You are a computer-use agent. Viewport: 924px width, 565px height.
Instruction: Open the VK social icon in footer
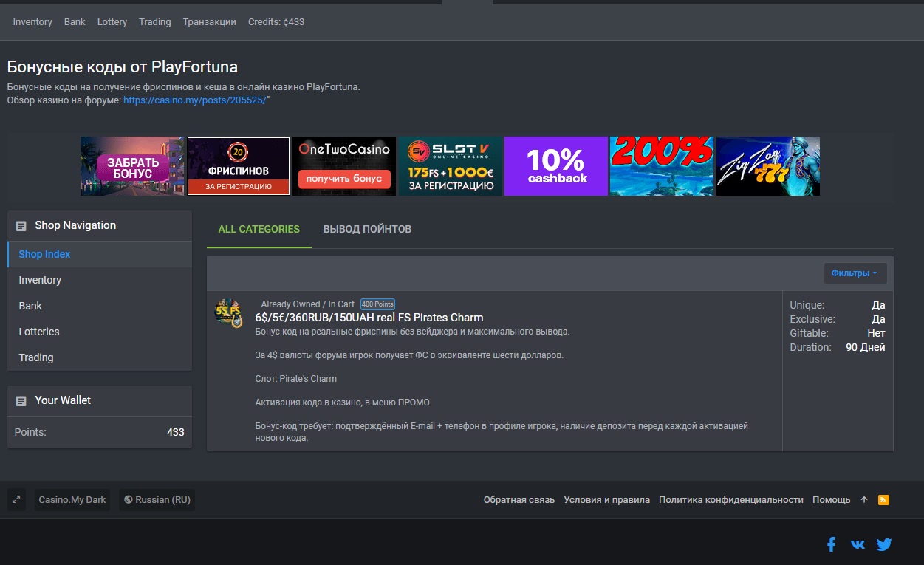858,545
